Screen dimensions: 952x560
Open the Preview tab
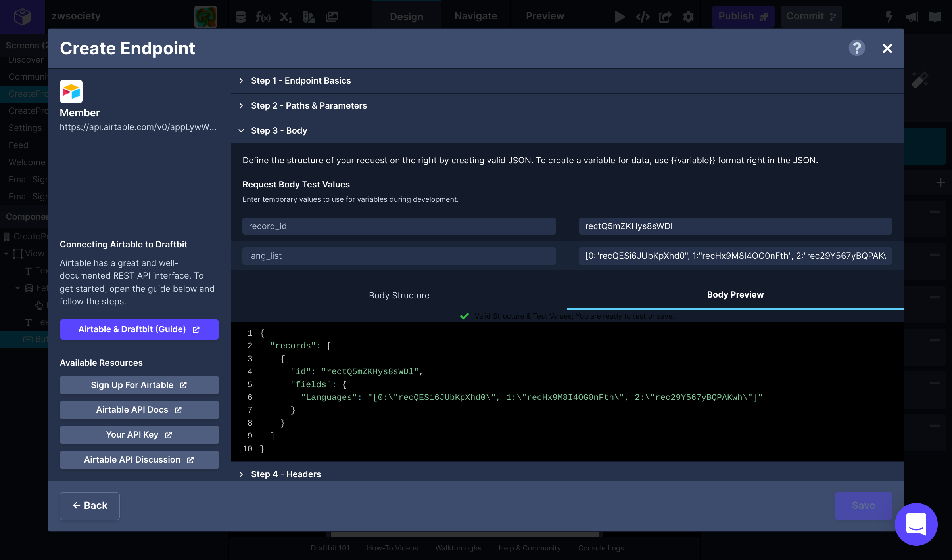pyautogui.click(x=545, y=16)
